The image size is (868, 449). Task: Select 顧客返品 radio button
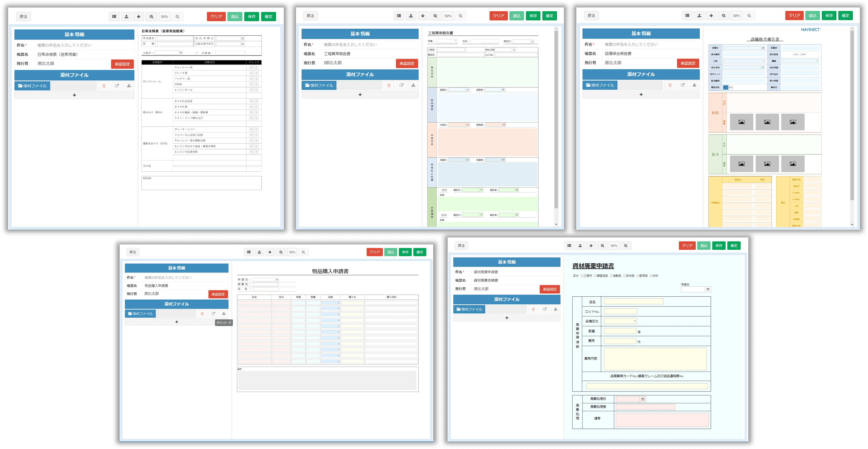pos(595,276)
